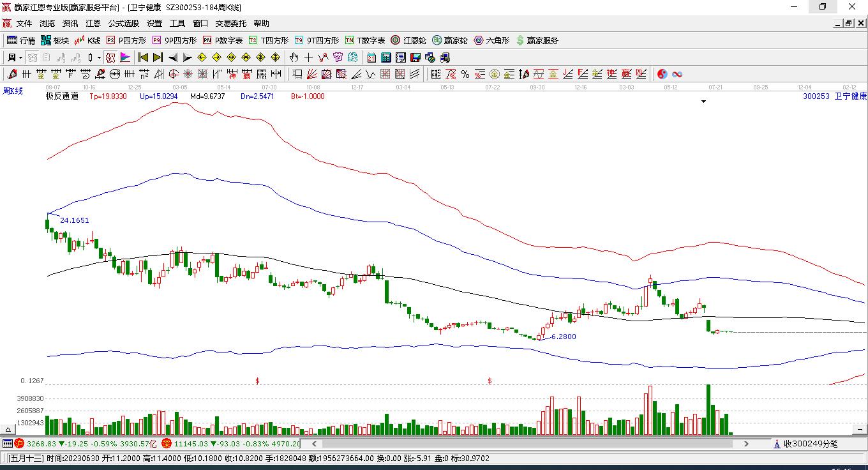Open the 9P四方形 tool
This screenshot has height=470, width=868.
click(174, 40)
